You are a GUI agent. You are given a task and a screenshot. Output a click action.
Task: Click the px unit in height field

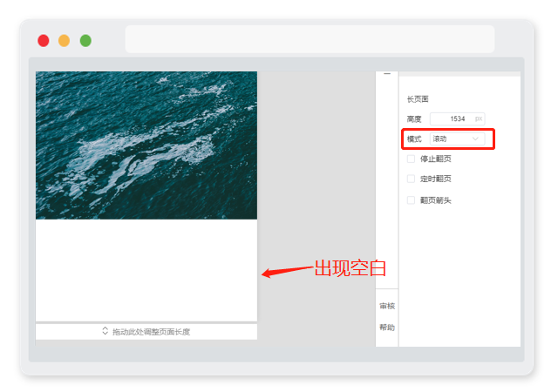(479, 118)
